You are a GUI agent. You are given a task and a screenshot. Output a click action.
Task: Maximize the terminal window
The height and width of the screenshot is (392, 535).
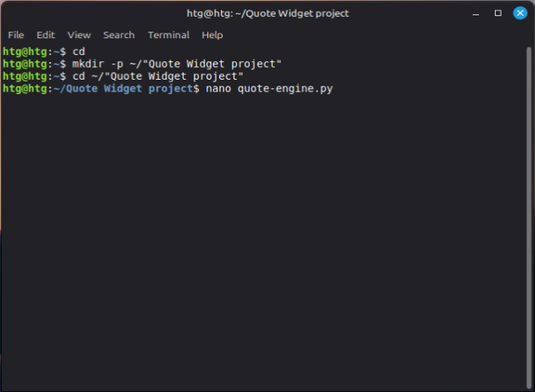tap(498, 13)
